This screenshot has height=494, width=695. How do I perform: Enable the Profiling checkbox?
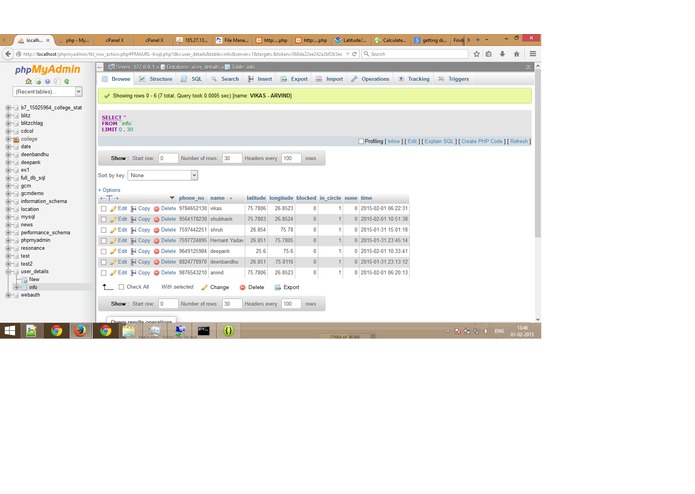(x=361, y=141)
